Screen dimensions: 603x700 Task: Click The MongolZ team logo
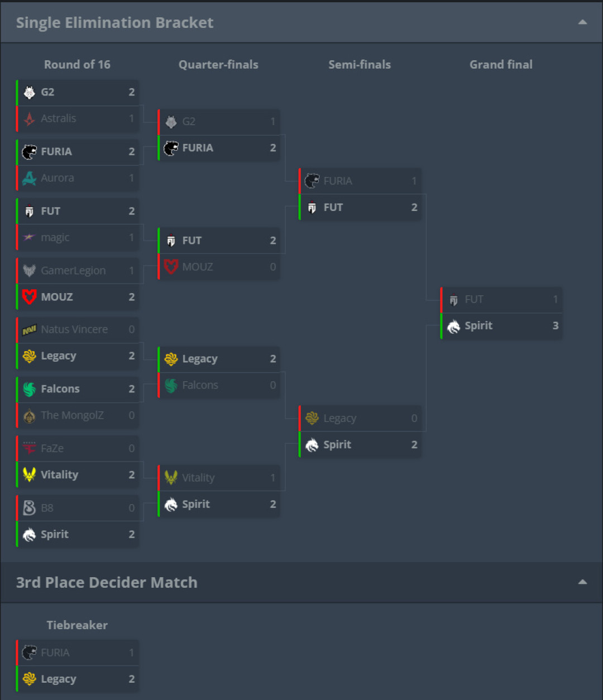click(x=30, y=416)
